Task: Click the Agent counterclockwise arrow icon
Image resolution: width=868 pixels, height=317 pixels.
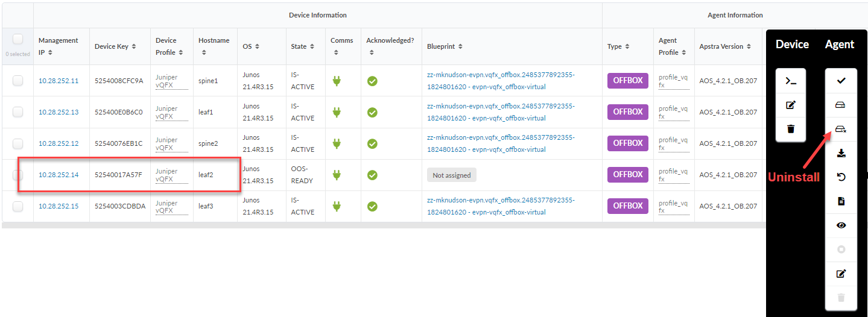Action: pyautogui.click(x=841, y=177)
